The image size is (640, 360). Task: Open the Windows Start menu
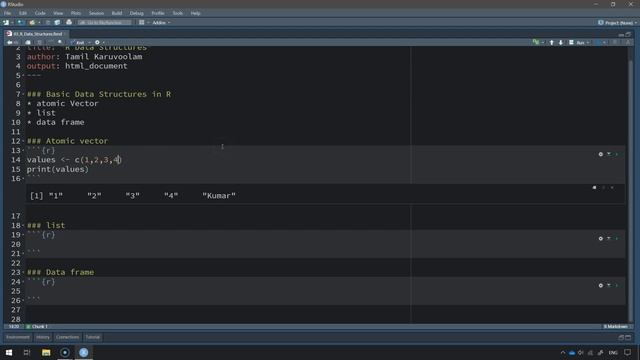click(9, 353)
